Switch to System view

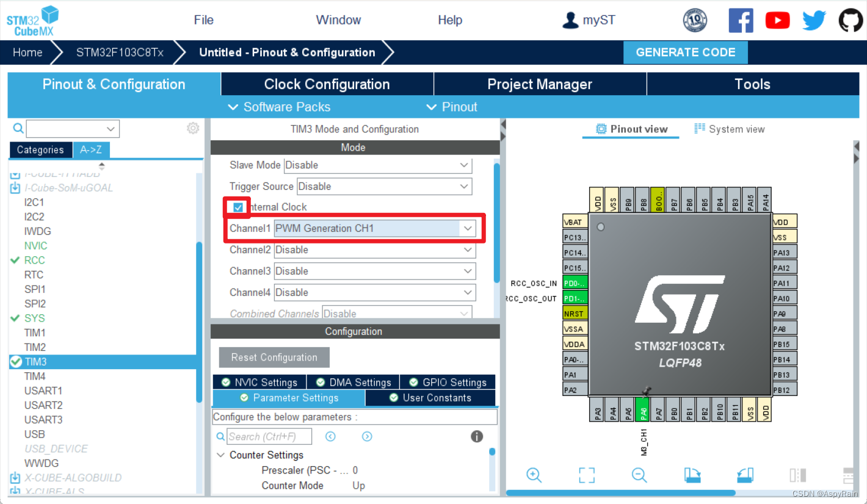pos(730,129)
